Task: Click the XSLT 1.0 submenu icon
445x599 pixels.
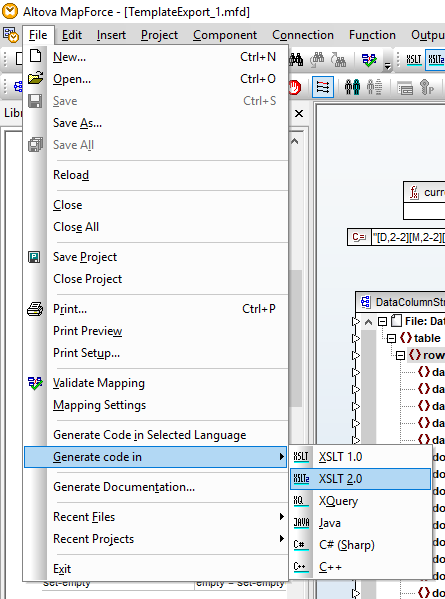Action: tap(301, 457)
